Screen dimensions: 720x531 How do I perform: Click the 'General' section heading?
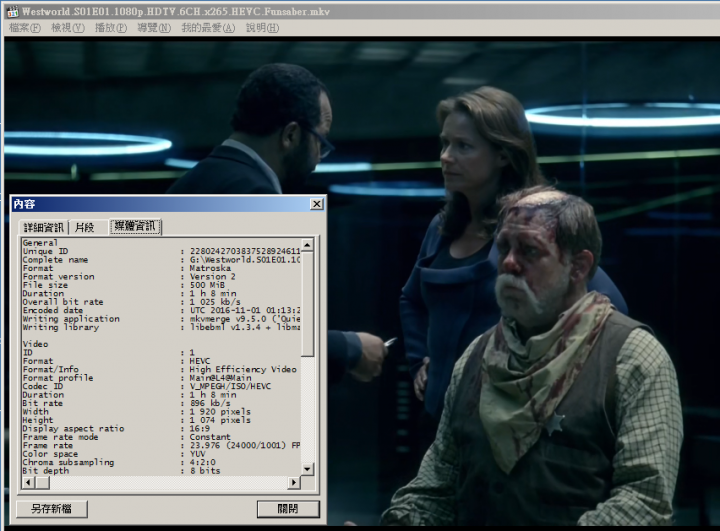pyautogui.click(x=40, y=243)
